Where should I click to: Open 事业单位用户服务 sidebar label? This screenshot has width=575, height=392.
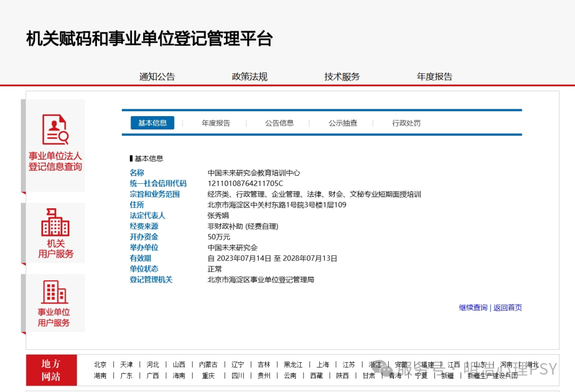pos(54,317)
